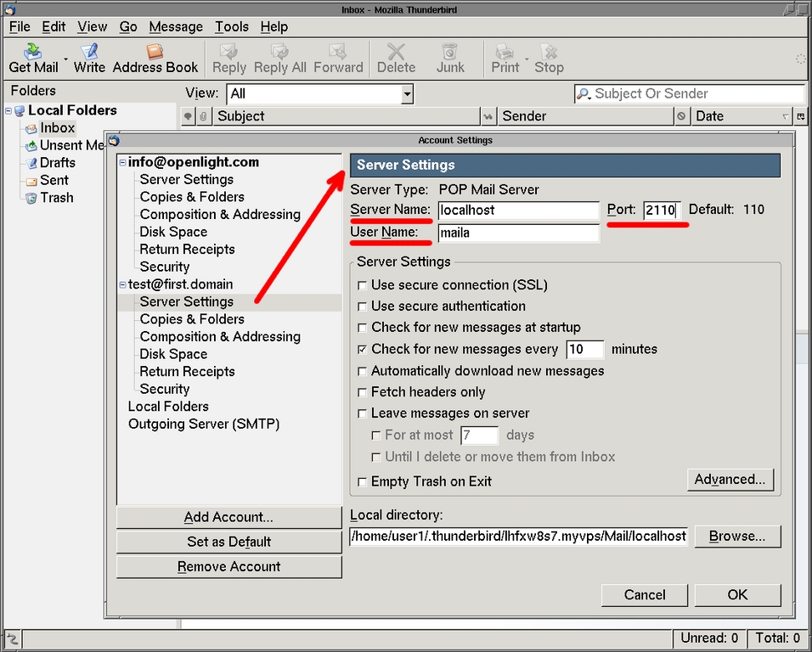Open the Address Book icon
Viewport: 812px width, 652px height.
pyautogui.click(x=155, y=53)
